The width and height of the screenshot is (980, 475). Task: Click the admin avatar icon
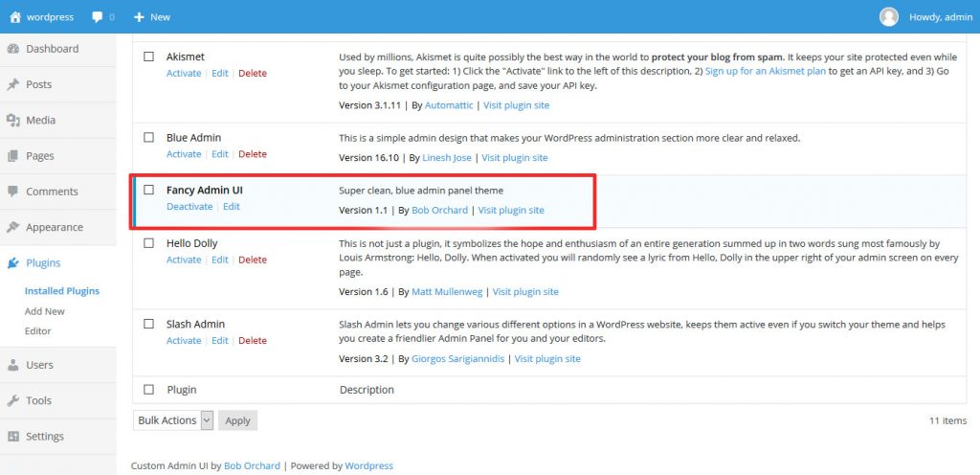click(x=889, y=17)
